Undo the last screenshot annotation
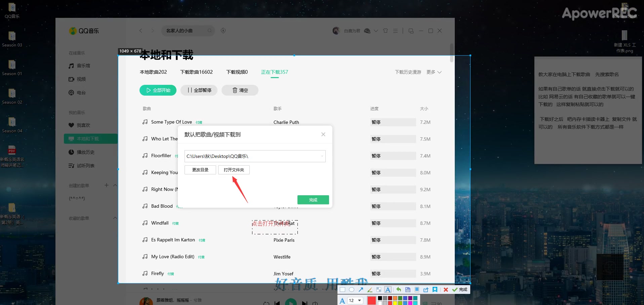 pyautogui.click(x=399, y=290)
